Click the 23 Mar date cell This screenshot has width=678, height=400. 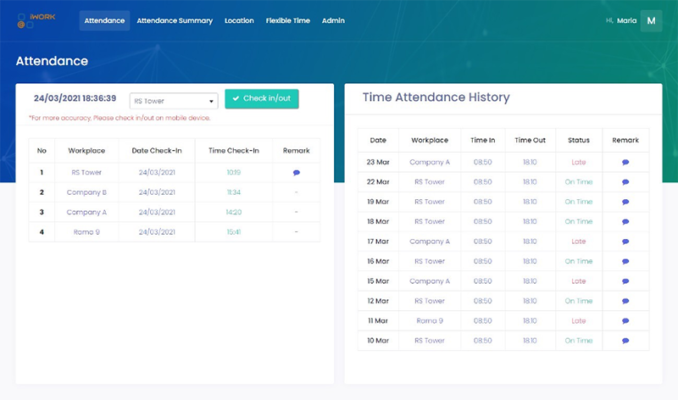tap(378, 162)
